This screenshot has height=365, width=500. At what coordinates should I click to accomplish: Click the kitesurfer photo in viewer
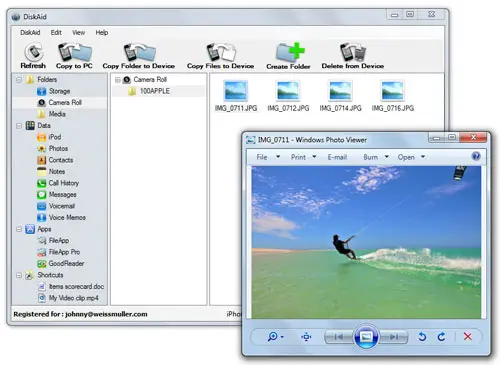click(x=366, y=242)
